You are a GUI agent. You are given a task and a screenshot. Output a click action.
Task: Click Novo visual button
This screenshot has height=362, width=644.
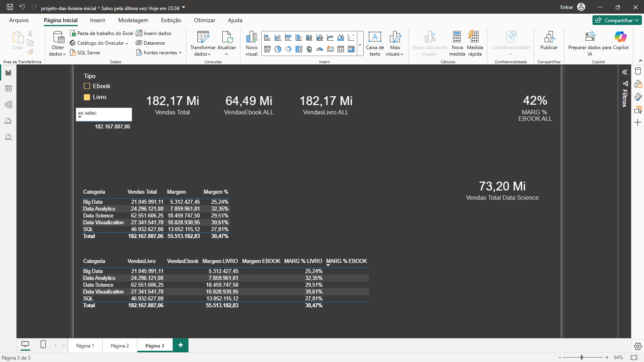[x=252, y=43]
